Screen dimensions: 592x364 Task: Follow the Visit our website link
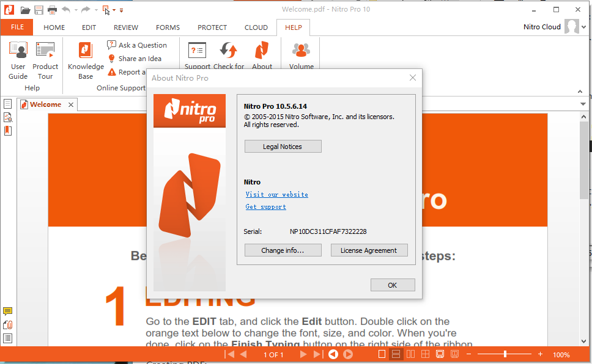277,195
